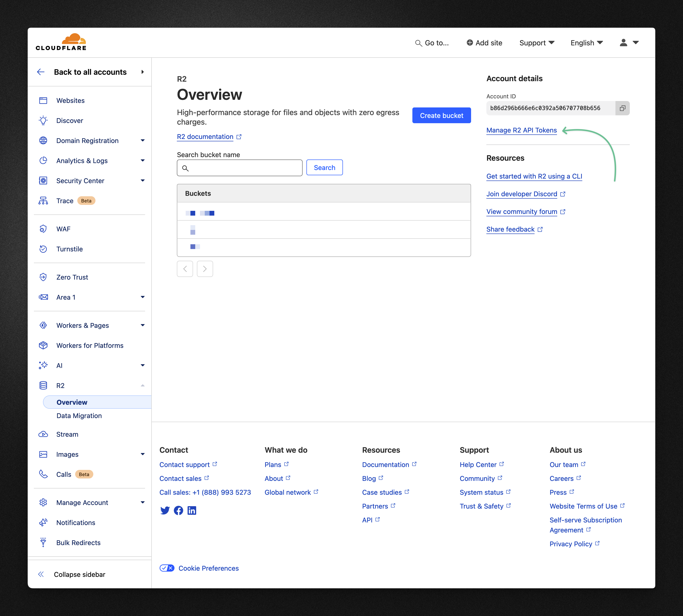Click the WAF shield icon
This screenshot has width=683, height=616.
43,229
